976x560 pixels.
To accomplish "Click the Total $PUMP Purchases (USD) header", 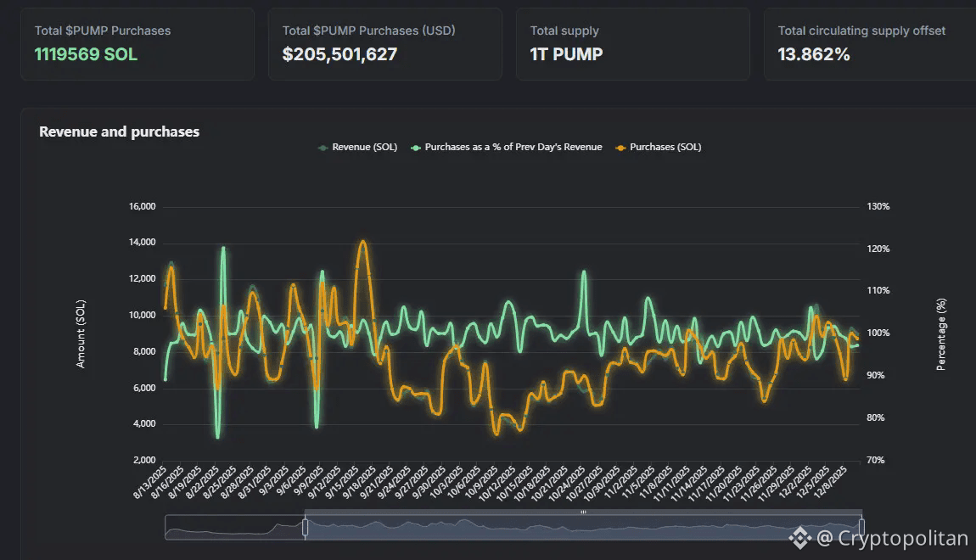I will click(x=368, y=30).
